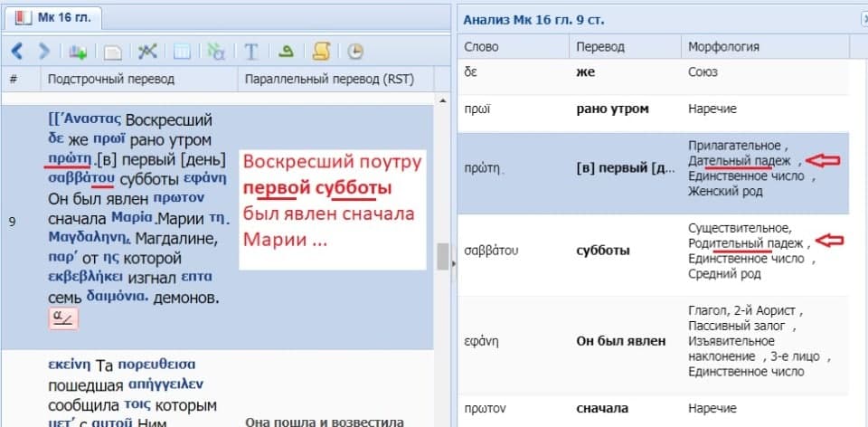This screenshot has width=868, height=427.
Task: Click the Greek word πρώτη in verse 9
Action: click(71, 160)
